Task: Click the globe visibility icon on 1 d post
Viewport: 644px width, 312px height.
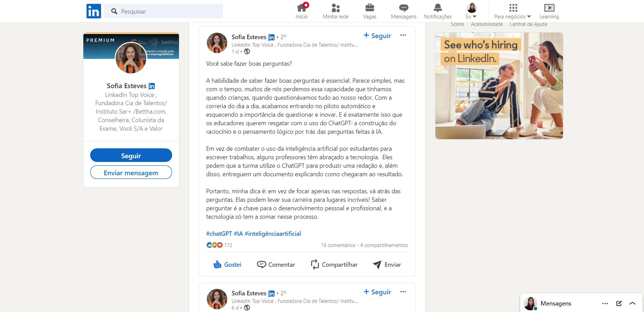Action: tap(247, 51)
